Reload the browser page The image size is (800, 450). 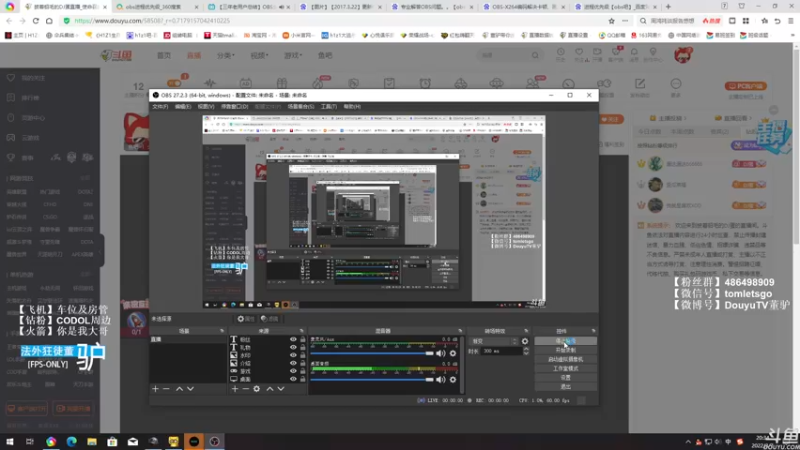36,21
